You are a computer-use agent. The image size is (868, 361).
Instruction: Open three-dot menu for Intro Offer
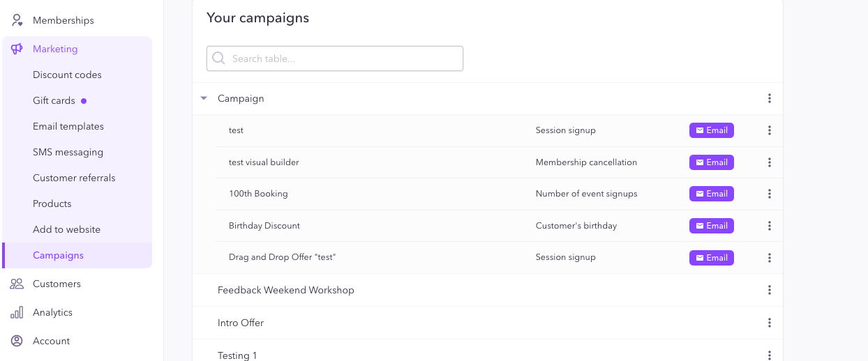point(769,323)
